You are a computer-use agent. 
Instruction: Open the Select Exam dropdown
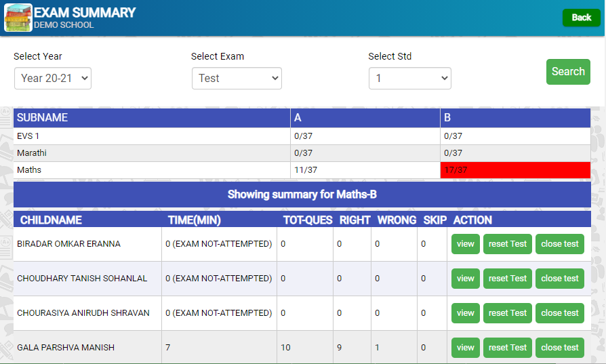click(237, 79)
